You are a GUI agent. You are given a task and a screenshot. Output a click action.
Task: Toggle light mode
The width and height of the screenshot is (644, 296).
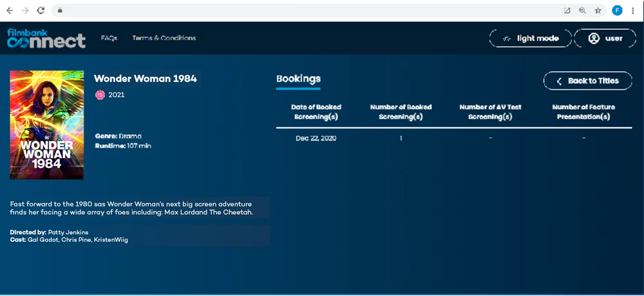pos(530,38)
